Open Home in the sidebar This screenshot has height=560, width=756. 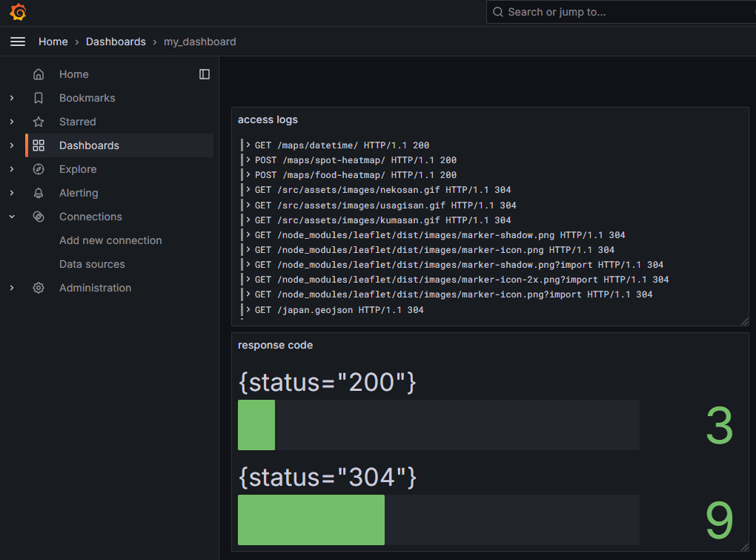(74, 74)
